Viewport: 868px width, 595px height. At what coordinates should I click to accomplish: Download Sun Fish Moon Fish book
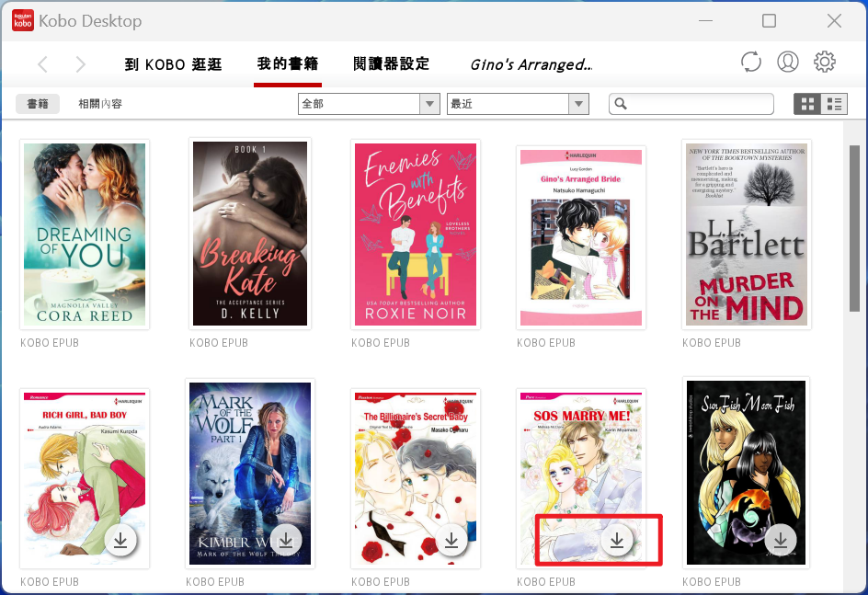click(x=781, y=540)
